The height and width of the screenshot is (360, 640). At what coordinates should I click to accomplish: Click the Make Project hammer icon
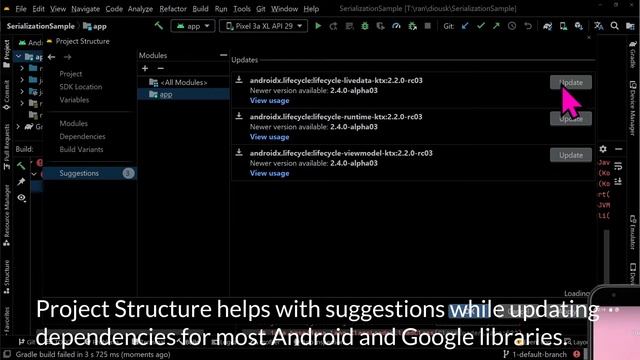coord(159,26)
